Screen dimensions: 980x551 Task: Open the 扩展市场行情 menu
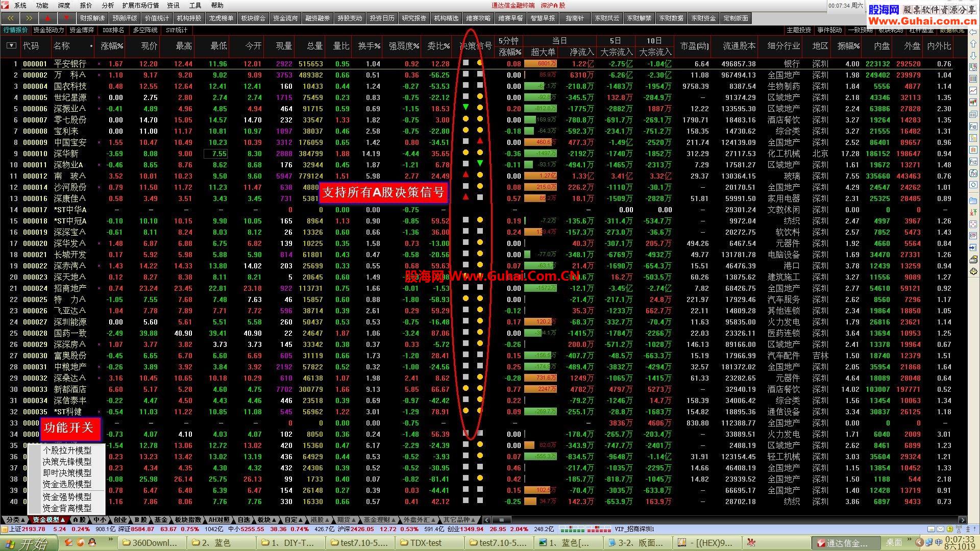pos(140,5)
